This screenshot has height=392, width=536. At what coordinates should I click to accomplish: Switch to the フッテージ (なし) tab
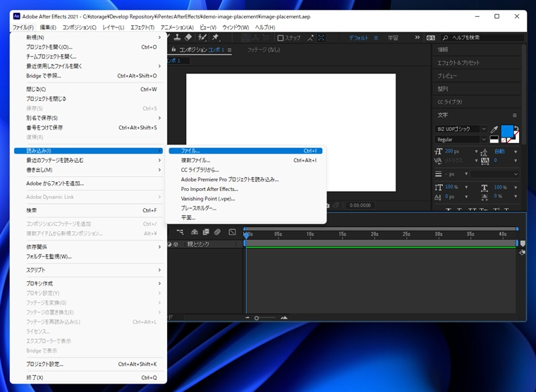tap(264, 50)
